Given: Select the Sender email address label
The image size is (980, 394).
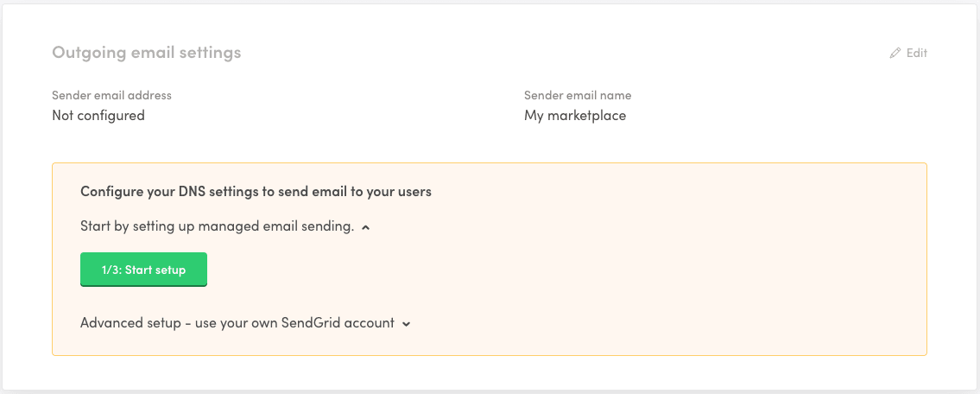Looking at the screenshot, I should pyautogui.click(x=111, y=95).
